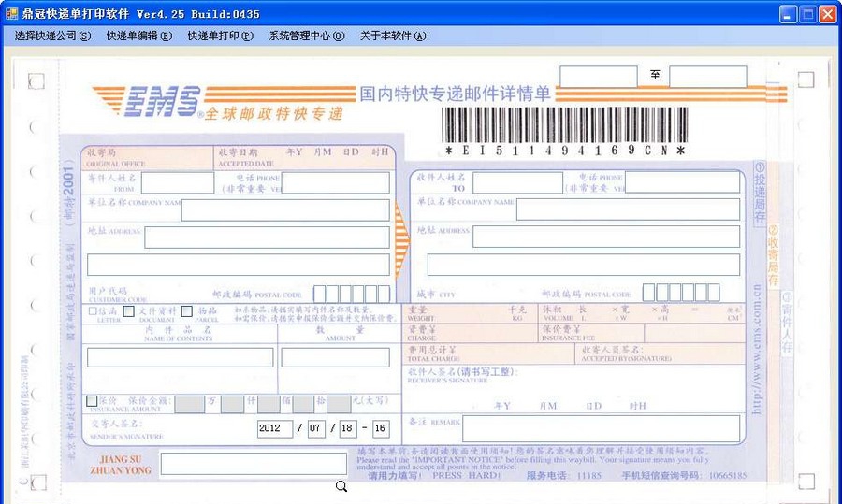Open the 快递单编辑 menu
The width and height of the screenshot is (842, 504).
[139, 36]
